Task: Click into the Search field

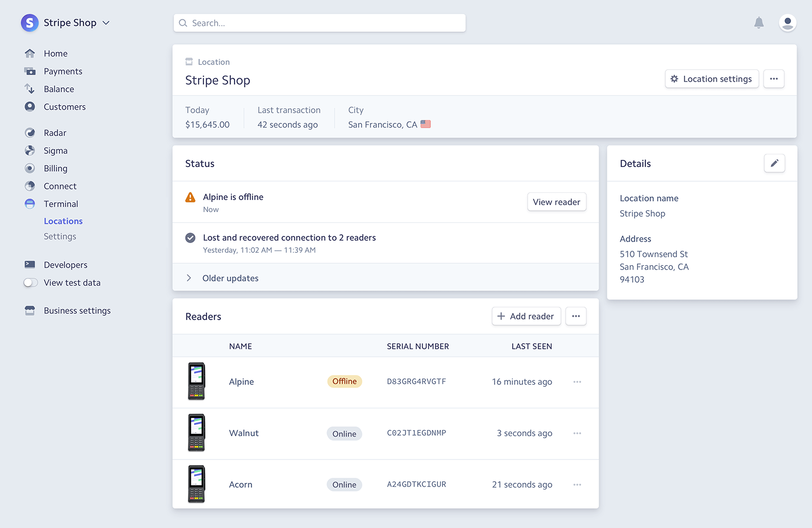Action: click(320, 23)
